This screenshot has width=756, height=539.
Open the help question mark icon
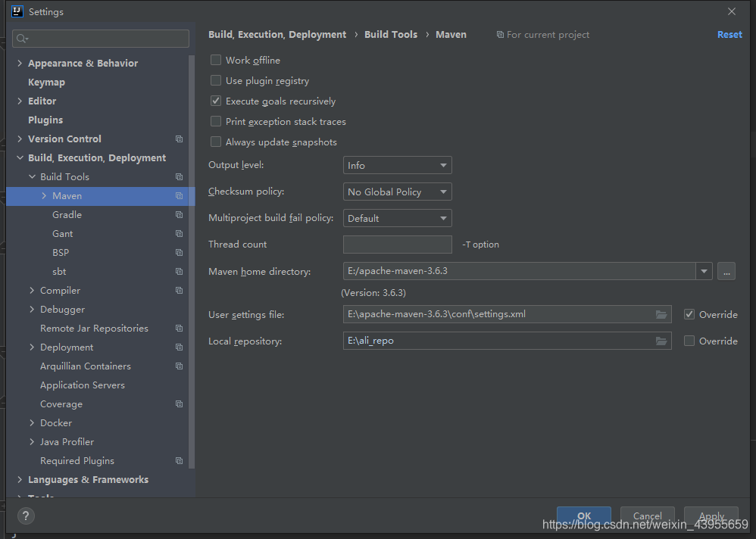26,516
